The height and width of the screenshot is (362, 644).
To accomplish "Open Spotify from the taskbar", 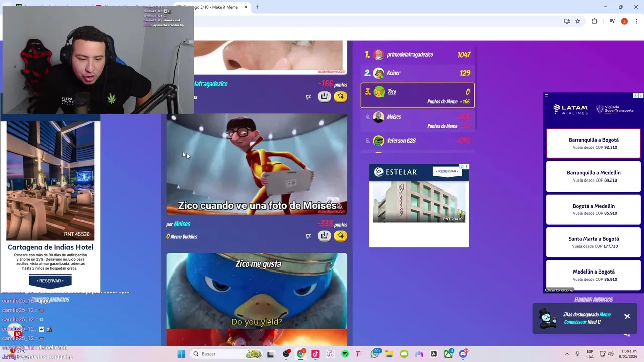I will [x=345, y=354].
